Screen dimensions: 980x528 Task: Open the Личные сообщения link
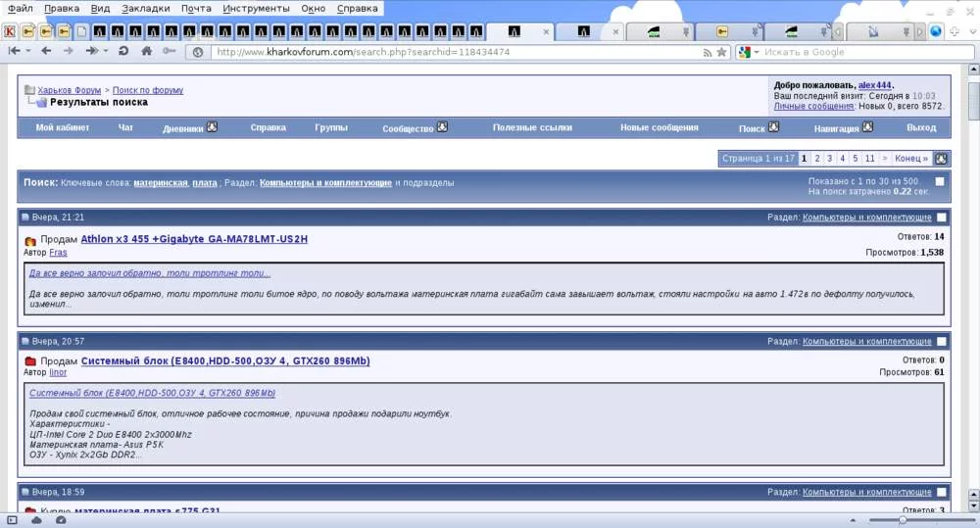(813, 106)
